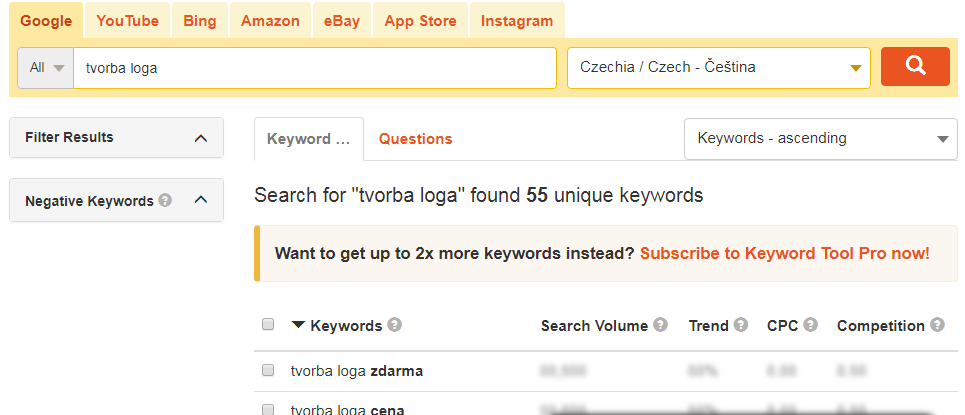Open the Czechia / Czech language dropdown
Image resolution: width=965 pixels, height=415 pixels.
(719, 68)
